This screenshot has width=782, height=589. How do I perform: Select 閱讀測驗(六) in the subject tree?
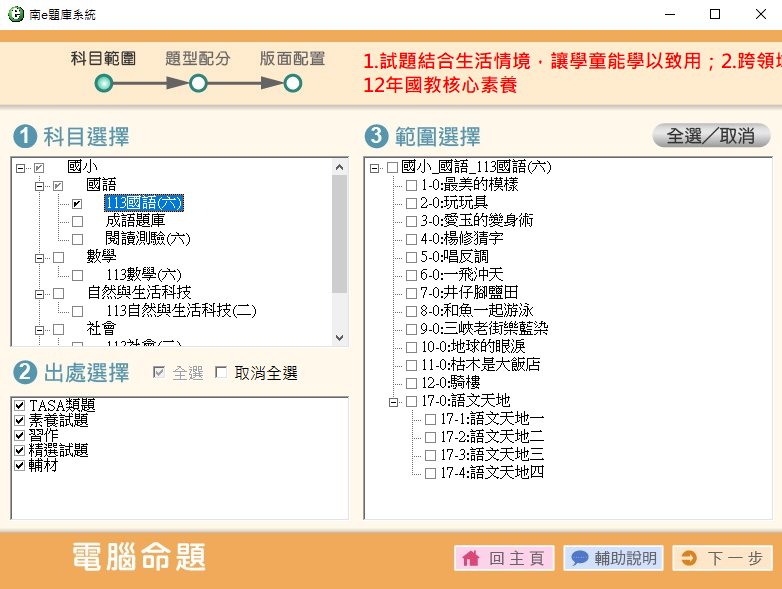point(147,239)
